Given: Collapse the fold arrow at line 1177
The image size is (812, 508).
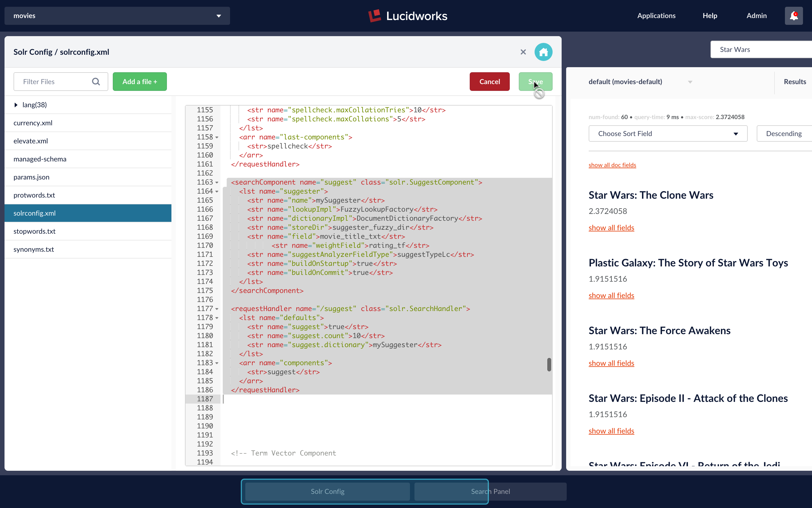Looking at the screenshot, I should pos(217,309).
